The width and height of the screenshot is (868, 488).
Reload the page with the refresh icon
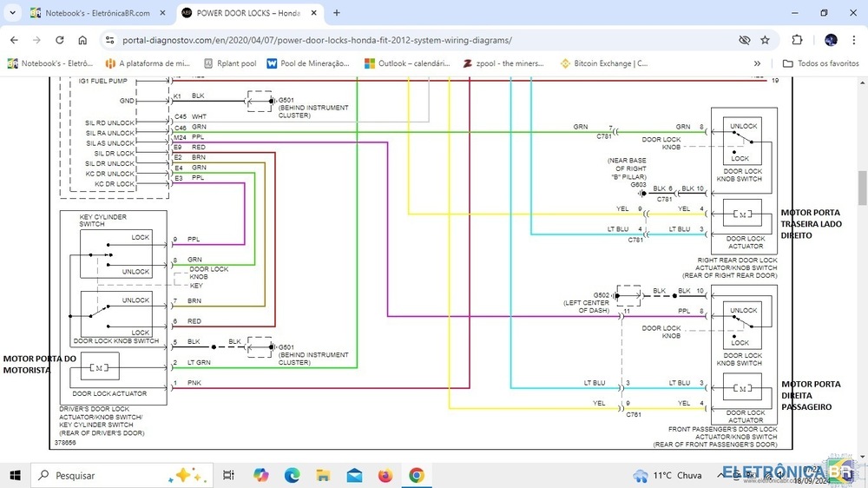(59, 40)
